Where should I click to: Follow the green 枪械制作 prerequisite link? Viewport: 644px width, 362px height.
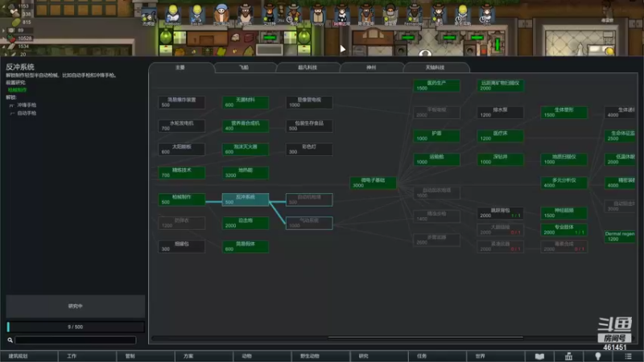pyautogui.click(x=17, y=90)
